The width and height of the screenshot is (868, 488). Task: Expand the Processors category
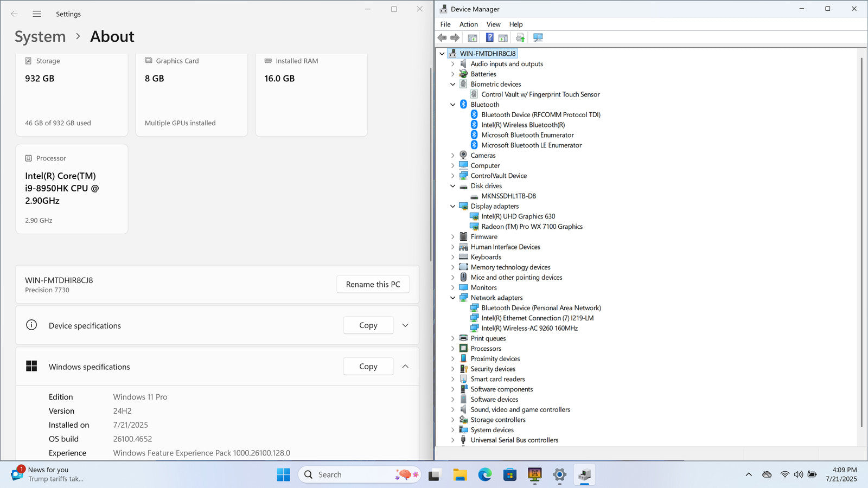pos(453,349)
